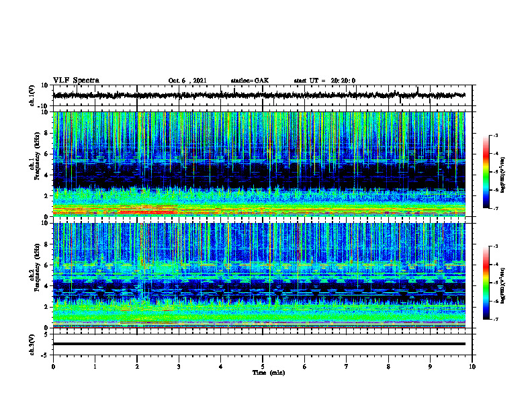Click the ch.1 color scale log PSD unit label
This screenshot has height=411, width=532.
[x=503, y=175]
